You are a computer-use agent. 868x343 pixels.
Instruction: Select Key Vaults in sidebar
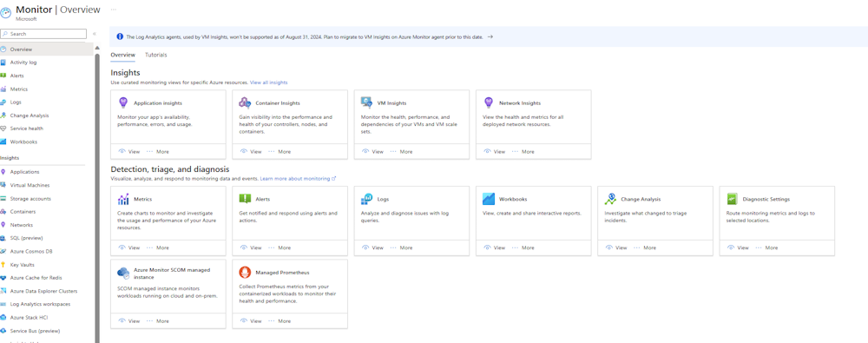pyautogui.click(x=23, y=265)
